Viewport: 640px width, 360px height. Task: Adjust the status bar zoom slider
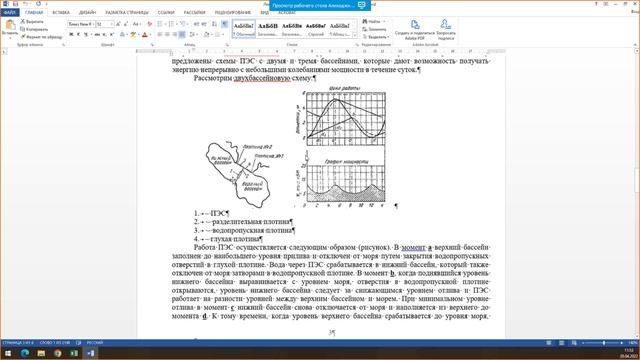pyautogui.click(x=604, y=343)
